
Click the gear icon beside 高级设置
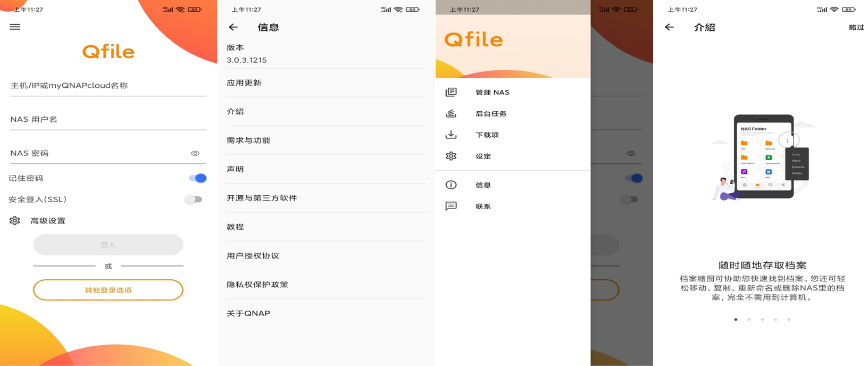pos(15,221)
